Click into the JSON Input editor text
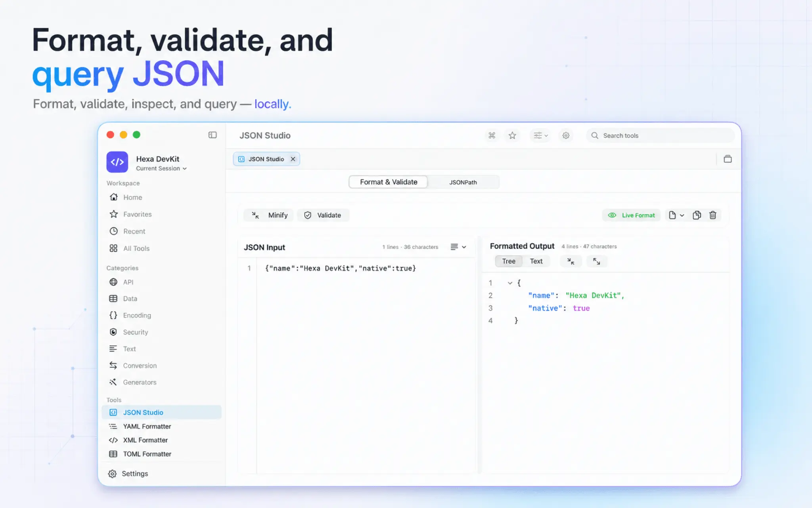The image size is (812, 508). 340,268
